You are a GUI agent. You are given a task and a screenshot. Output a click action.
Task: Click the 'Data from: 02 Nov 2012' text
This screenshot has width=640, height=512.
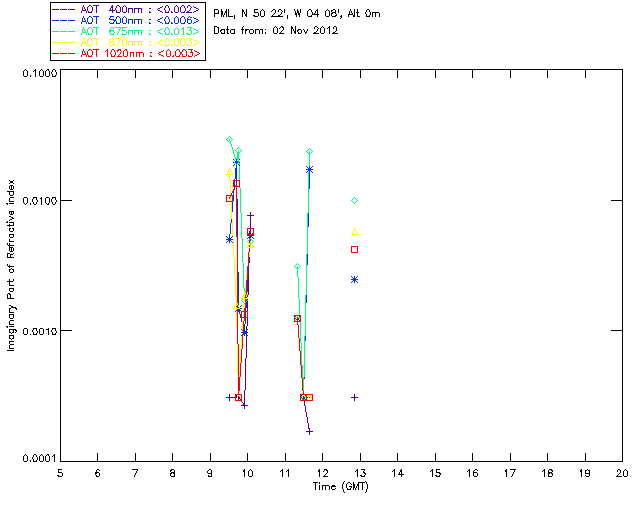pos(276,31)
